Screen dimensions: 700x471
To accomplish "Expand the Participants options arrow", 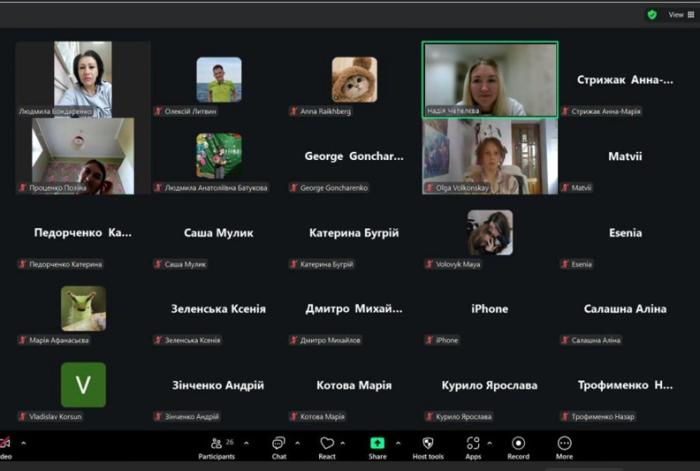I will (x=246, y=443).
